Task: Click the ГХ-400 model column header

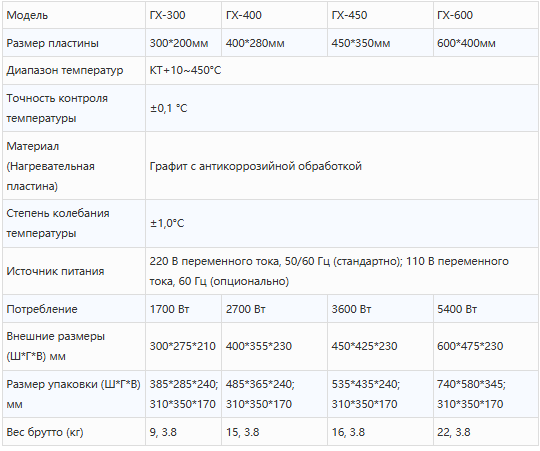Action: click(x=244, y=15)
